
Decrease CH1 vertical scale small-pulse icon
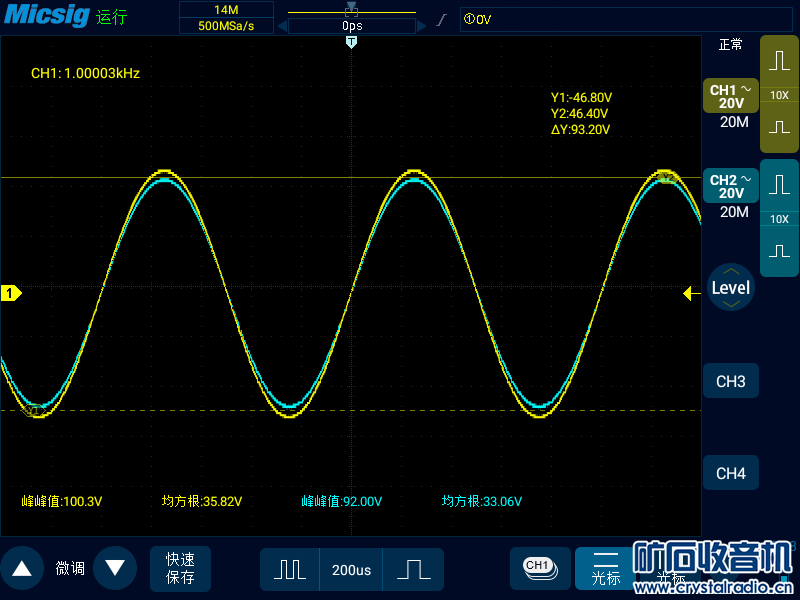779,127
